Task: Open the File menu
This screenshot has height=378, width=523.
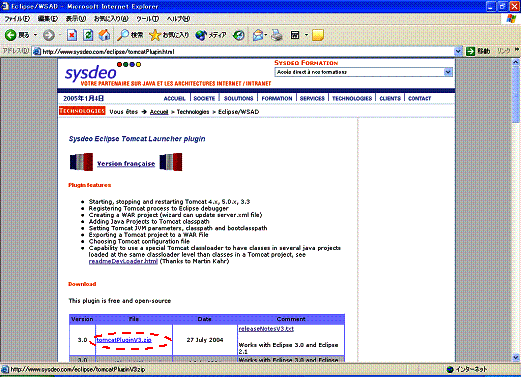Action: (17, 19)
